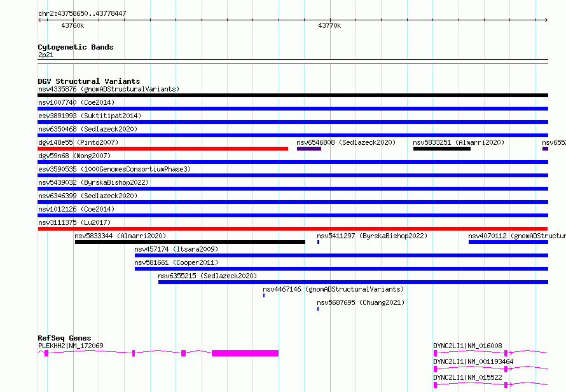Click the DGV Structural Variants track title
Image resolution: width=566 pixels, height=392 pixels.
(89, 81)
